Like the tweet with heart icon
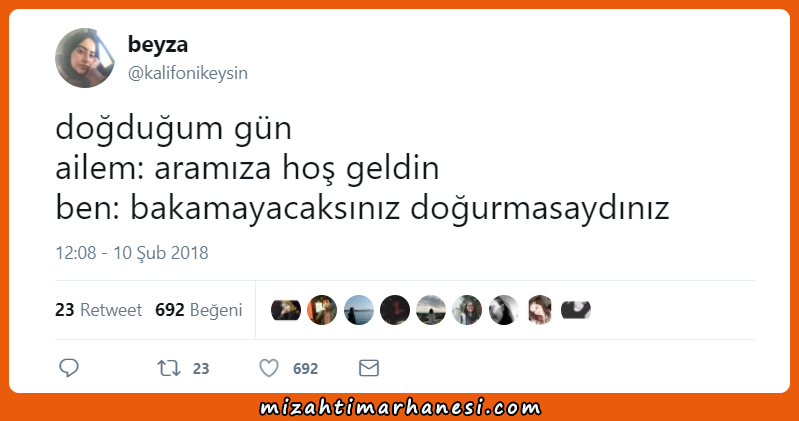This screenshot has width=799, height=421. coord(269,368)
